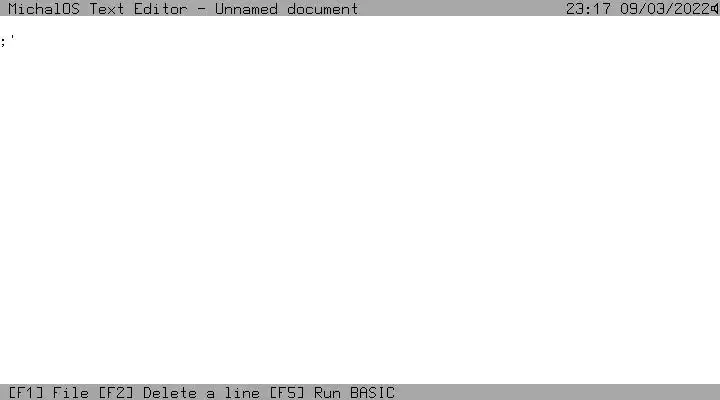Click the speaker volume icon in top bar
The width and height of the screenshot is (720, 400).
tap(715, 9)
